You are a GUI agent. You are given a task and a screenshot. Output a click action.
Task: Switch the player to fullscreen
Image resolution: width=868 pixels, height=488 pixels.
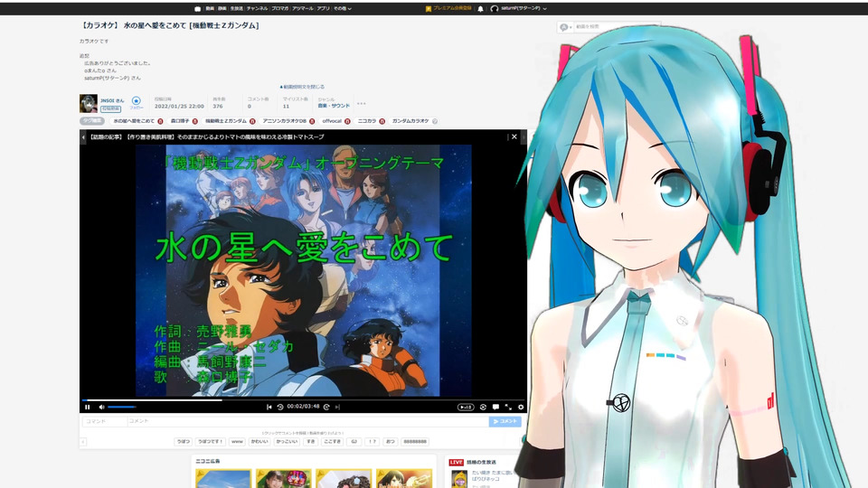pyautogui.click(x=508, y=408)
